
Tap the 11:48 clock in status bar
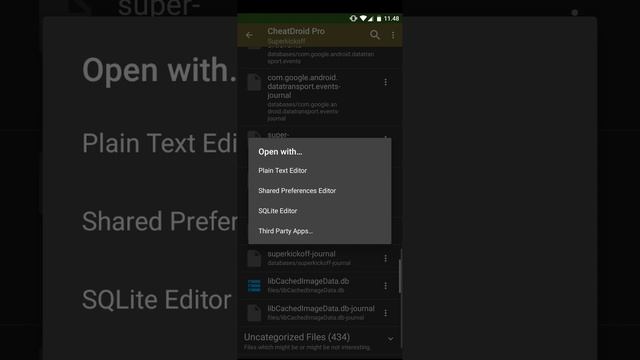point(391,18)
